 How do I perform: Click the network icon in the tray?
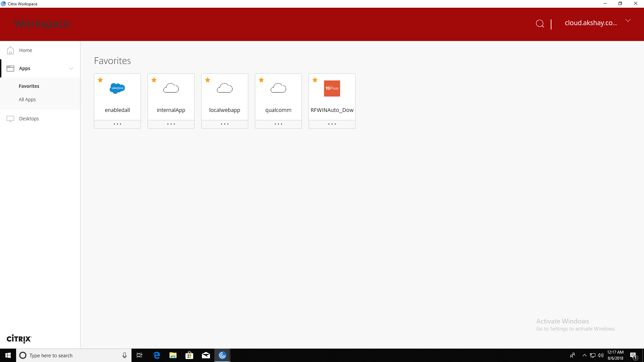pos(593,355)
